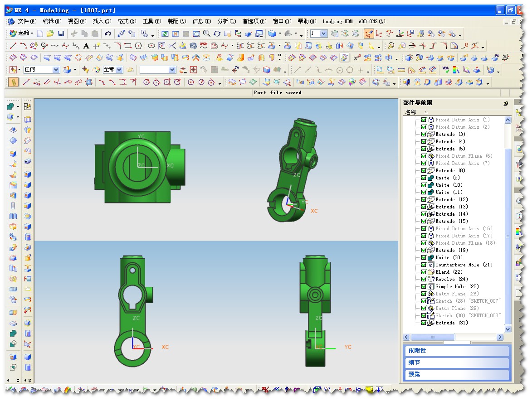This screenshot has height=401, width=532.
Task: Select the Extrude (19) feature
Action: click(452, 250)
